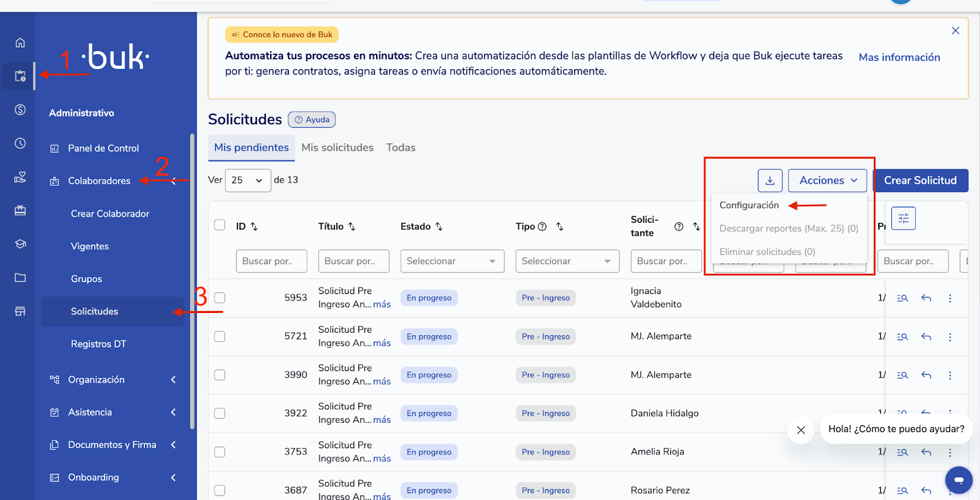Switch to the Todas tab
The image size is (980, 500).
click(x=401, y=148)
